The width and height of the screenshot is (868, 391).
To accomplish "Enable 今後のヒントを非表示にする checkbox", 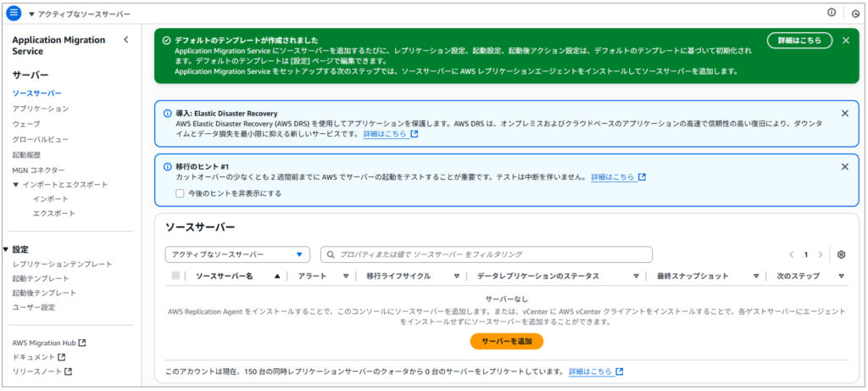I will (x=180, y=193).
